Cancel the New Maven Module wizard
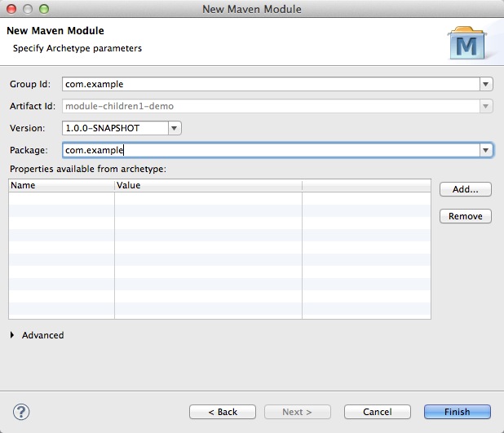 377,412
